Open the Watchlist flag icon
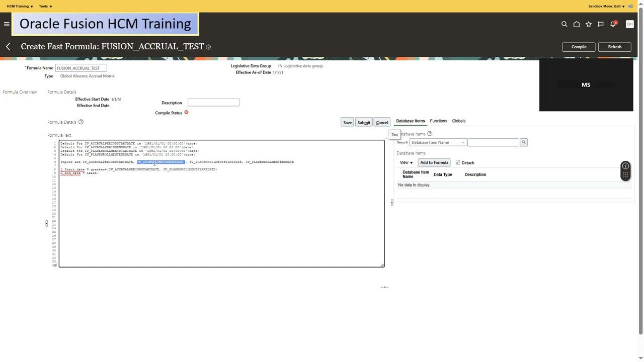The image size is (644, 362). pyautogui.click(x=601, y=24)
